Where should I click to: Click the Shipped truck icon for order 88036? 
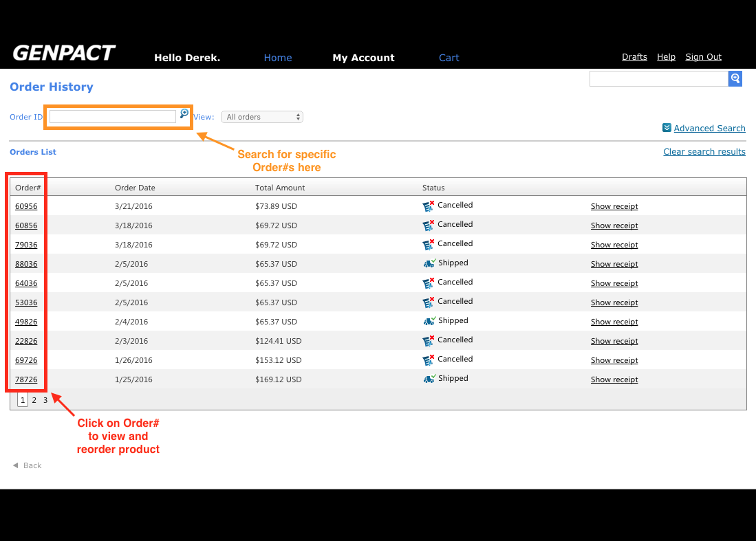tap(429, 263)
